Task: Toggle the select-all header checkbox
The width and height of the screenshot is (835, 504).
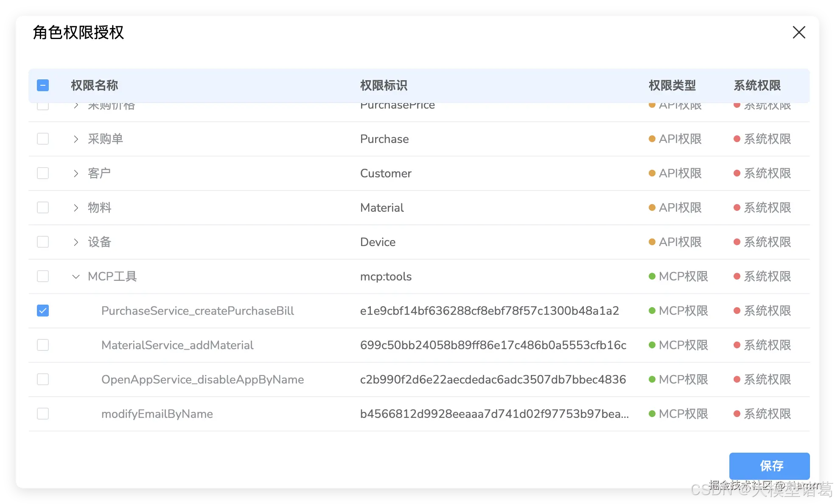Action: point(43,85)
